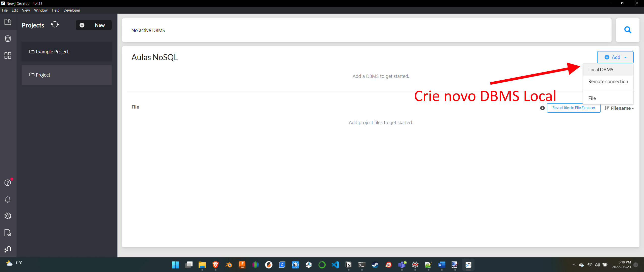This screenshot has width=644, height=272.
Task: Click the New project button
Action: 94,25
